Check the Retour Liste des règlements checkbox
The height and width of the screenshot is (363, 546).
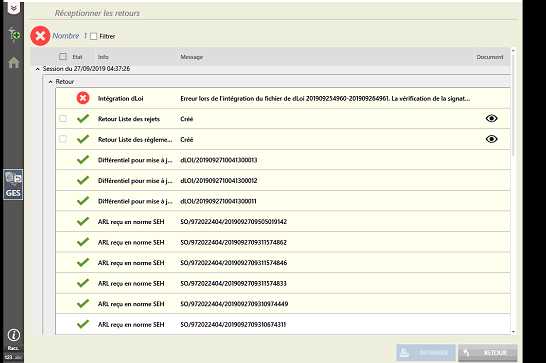click(x=63, y=139)
